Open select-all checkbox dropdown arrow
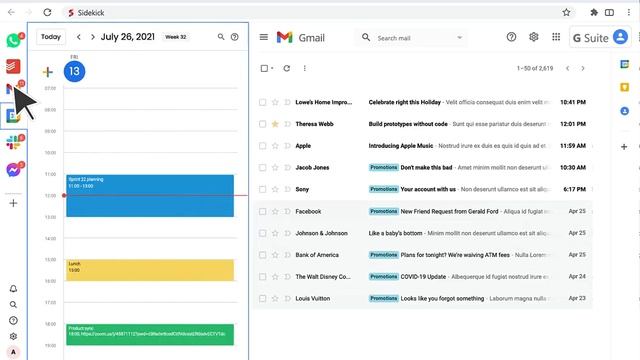The image size is (640, 360). click(x=272, y=68)
